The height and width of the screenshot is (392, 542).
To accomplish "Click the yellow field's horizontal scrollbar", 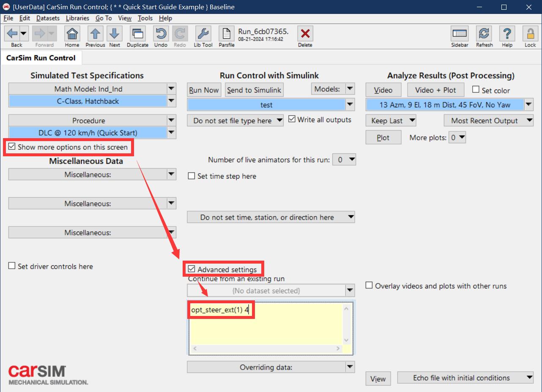I will (x=266, y=348).
